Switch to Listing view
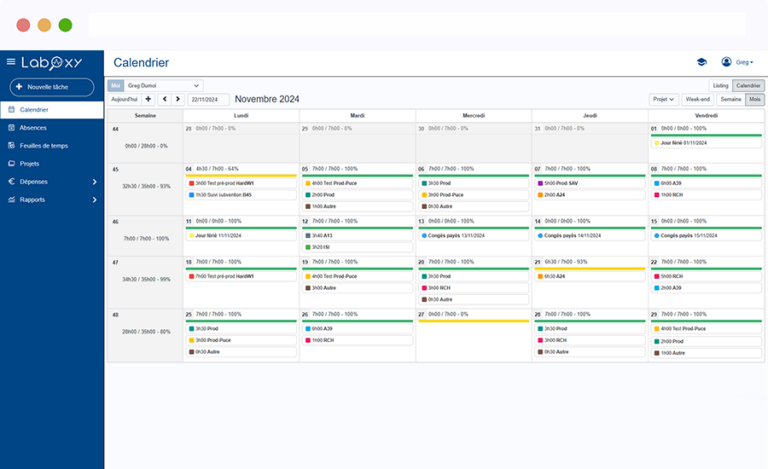 tap(720, 86)
